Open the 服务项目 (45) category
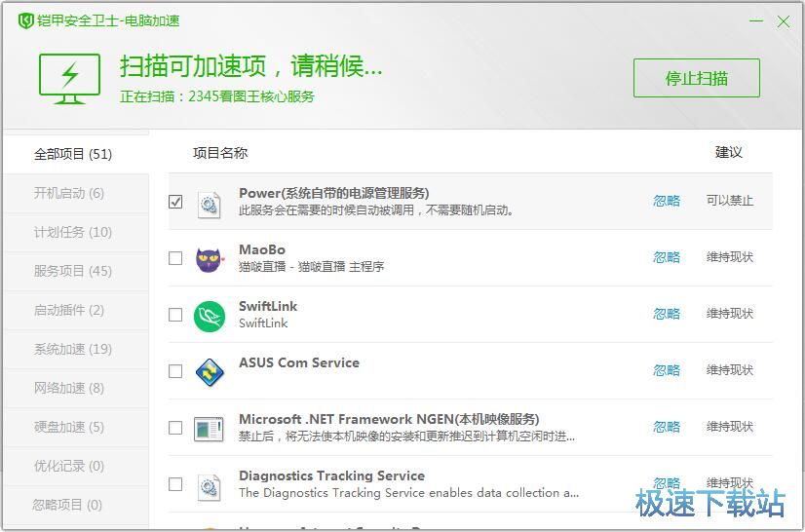Viewport: 805px width, 532px height. [x=76, y=271]
